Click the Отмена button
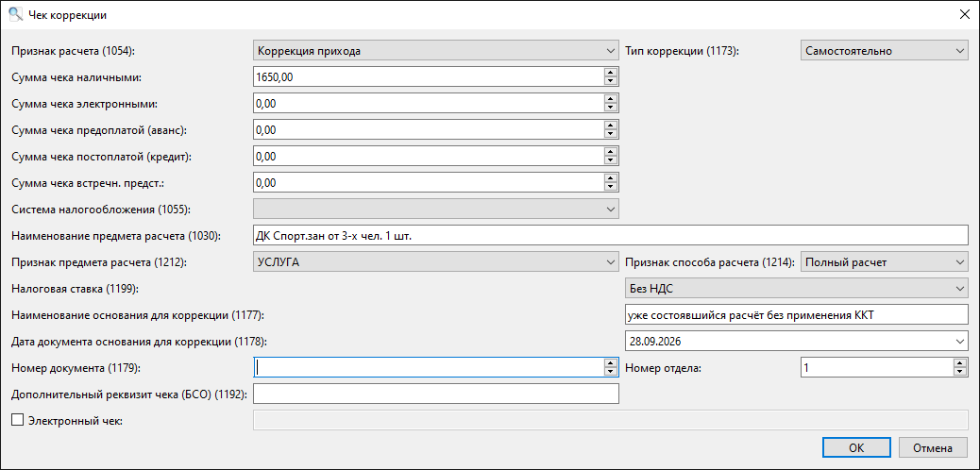Screen dimensions: 980x470 932,447
